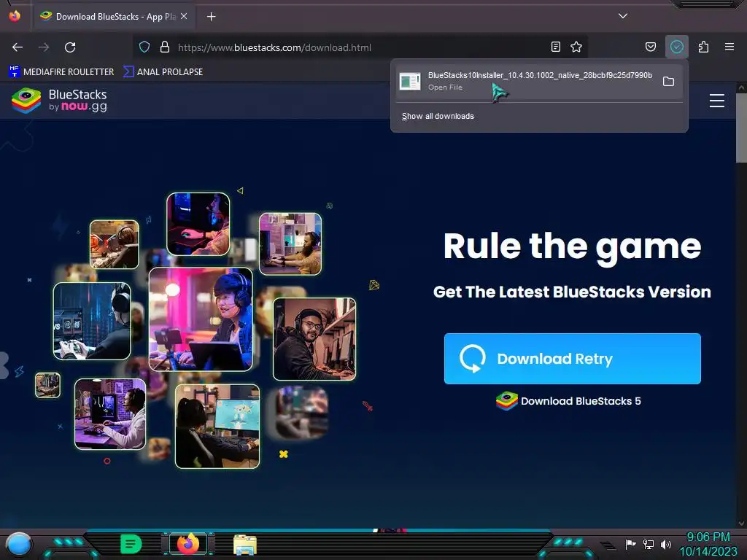Open the Firefox application menu
The height and width of the screenshot is (560, 747).
coord(729,47)
